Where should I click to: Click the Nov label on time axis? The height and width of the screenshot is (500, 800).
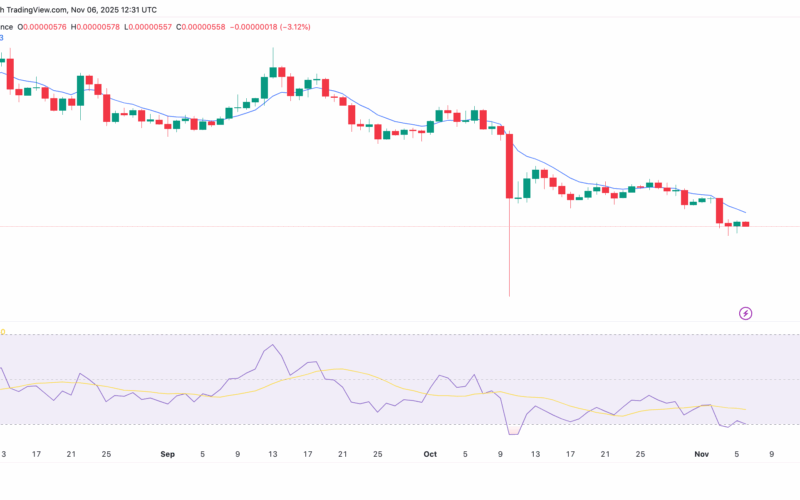[702, 453]
